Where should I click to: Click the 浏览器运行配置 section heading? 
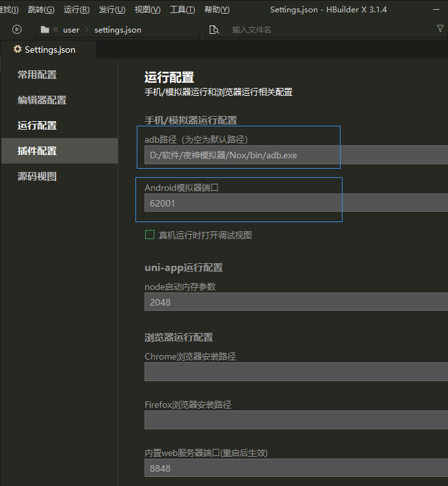coord(179,337)
